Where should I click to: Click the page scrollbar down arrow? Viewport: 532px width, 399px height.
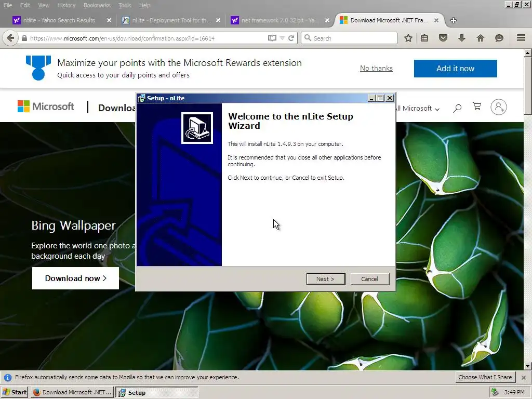tap(528, 366)
